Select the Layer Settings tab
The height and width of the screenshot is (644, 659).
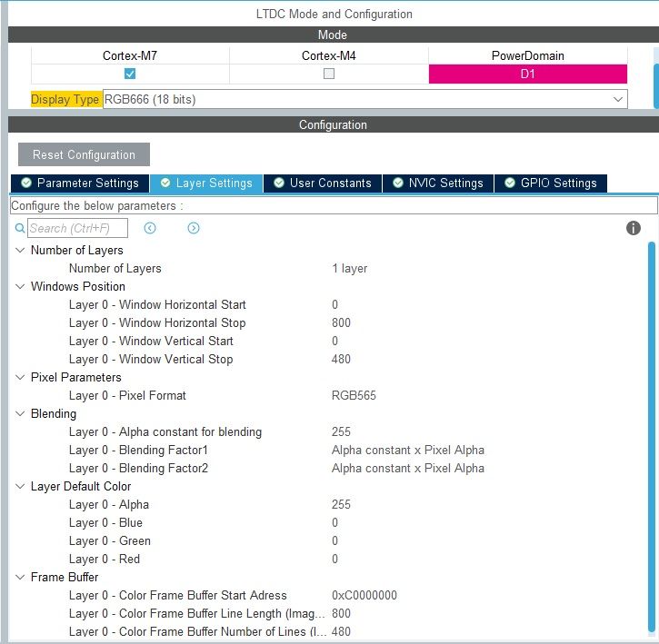(206, 183)
